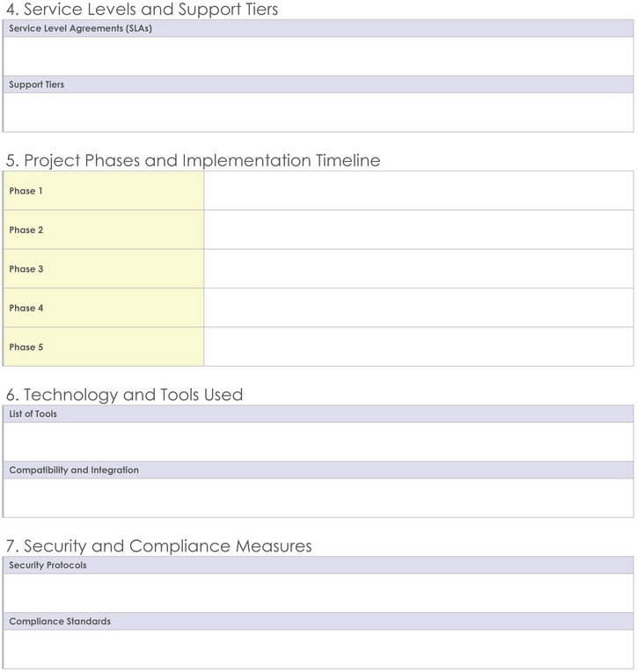Click the Support Tiers empty text area
The width and height of the screenshot is (637, 672).
[318, 113]
